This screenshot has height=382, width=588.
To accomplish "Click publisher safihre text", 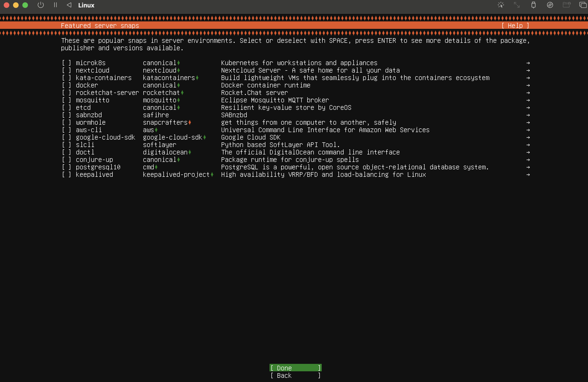I will 156,115.
